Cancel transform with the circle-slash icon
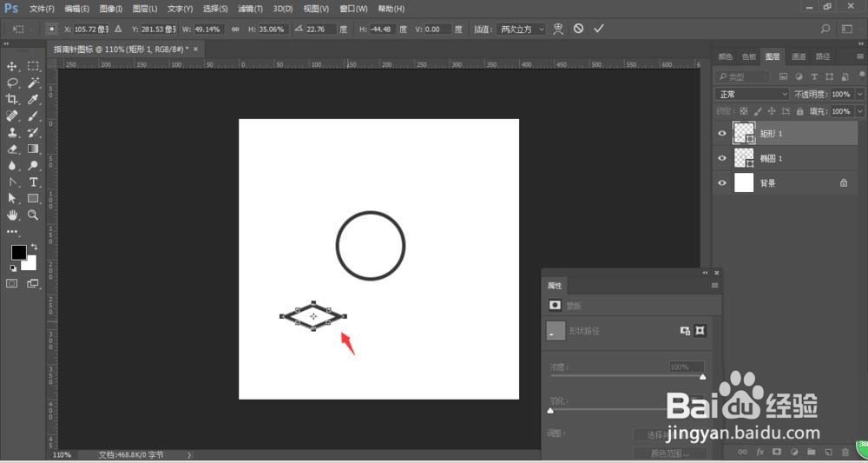Image resolution: width=868 pixels, height=463 pixels. click(578, 29)
